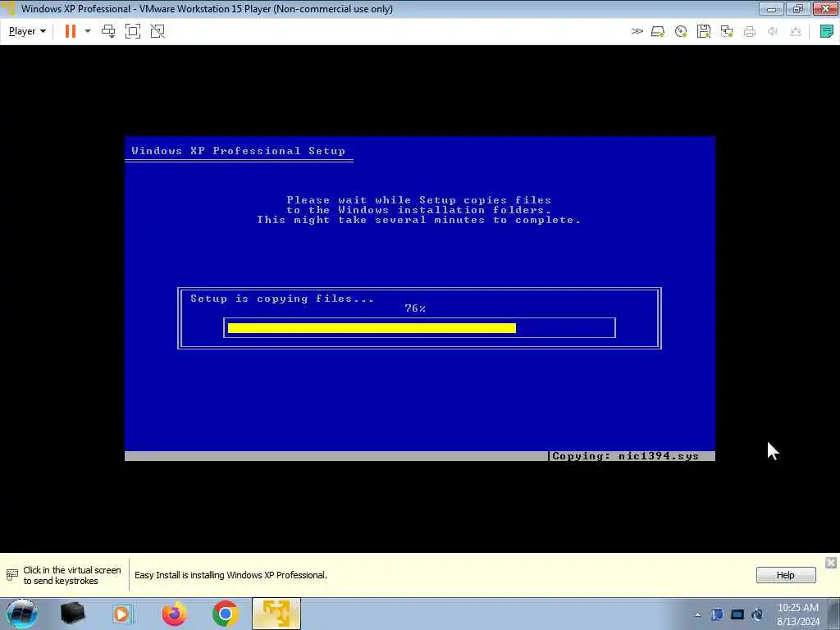The width and height of the screenshot is (840, 630).
Task: Click the volume tray icon
Action: (x=757, y=614)
